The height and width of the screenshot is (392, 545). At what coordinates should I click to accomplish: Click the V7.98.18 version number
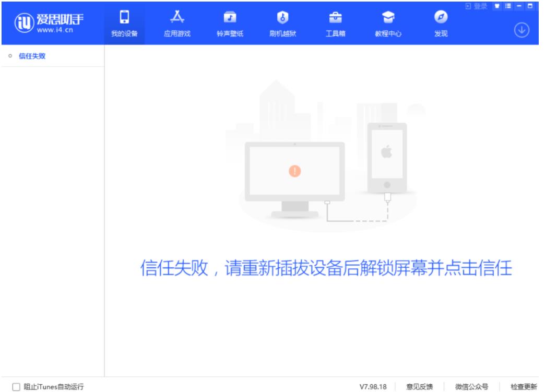373,387
